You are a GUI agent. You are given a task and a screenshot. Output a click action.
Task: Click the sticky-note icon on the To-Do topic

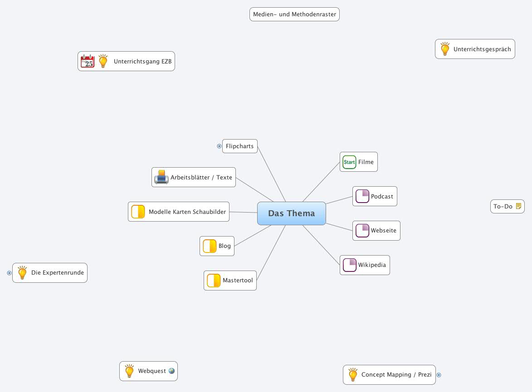point(518,206)
